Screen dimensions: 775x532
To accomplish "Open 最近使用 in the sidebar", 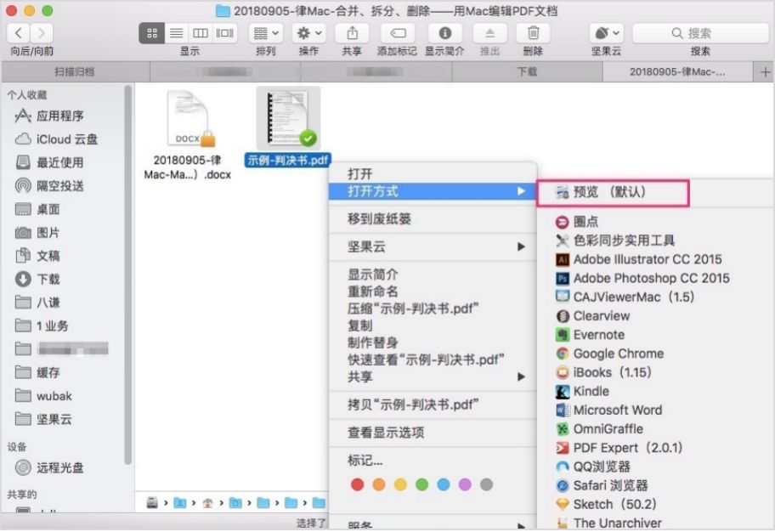I will [49, 162].
